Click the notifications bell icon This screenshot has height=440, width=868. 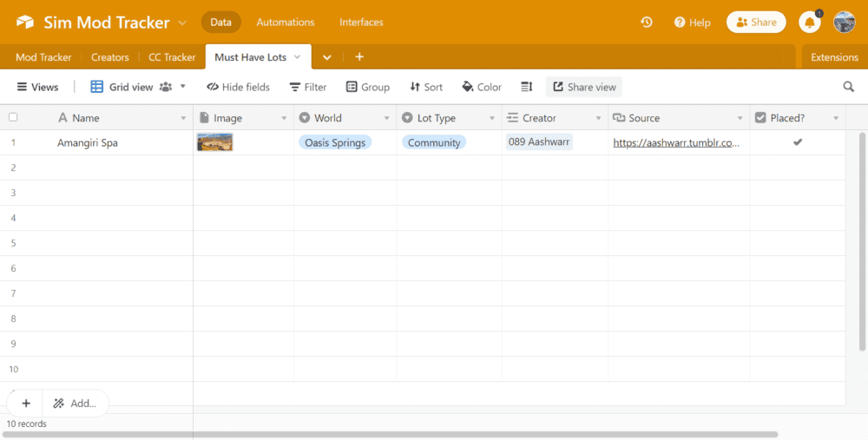tap(809, 23)
